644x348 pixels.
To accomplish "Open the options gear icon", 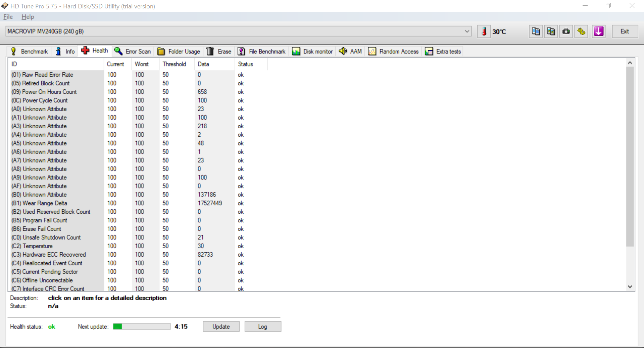I will (581, 31).
